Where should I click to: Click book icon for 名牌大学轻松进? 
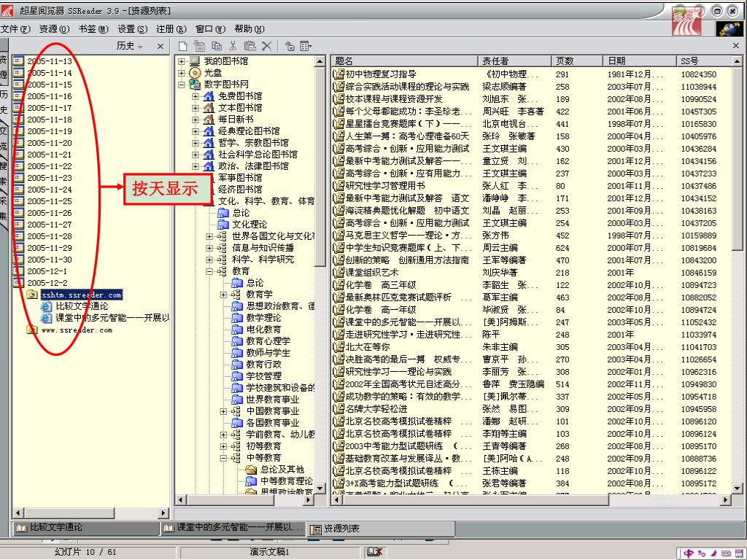pos(338,409)
